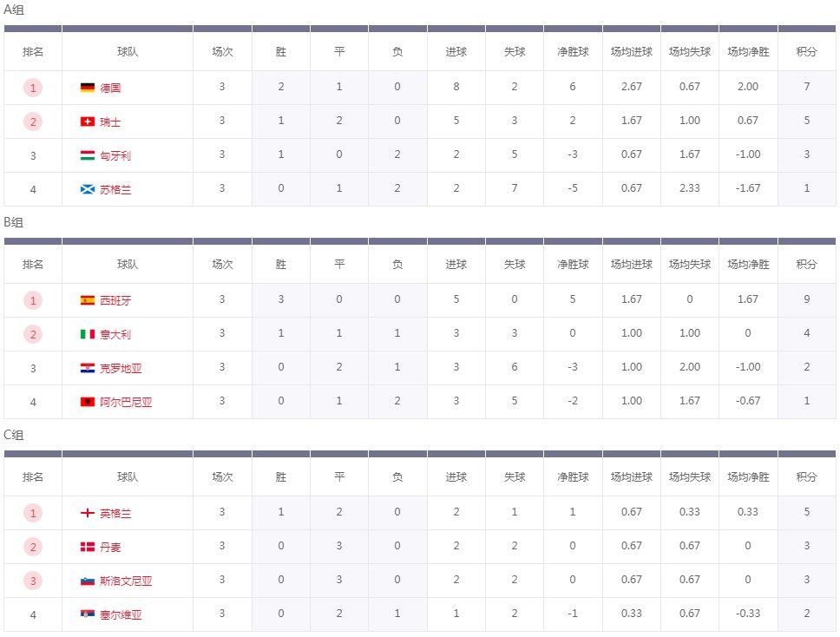
Task: Click the Germany flag icon
Action: click(x=88, y=88)
